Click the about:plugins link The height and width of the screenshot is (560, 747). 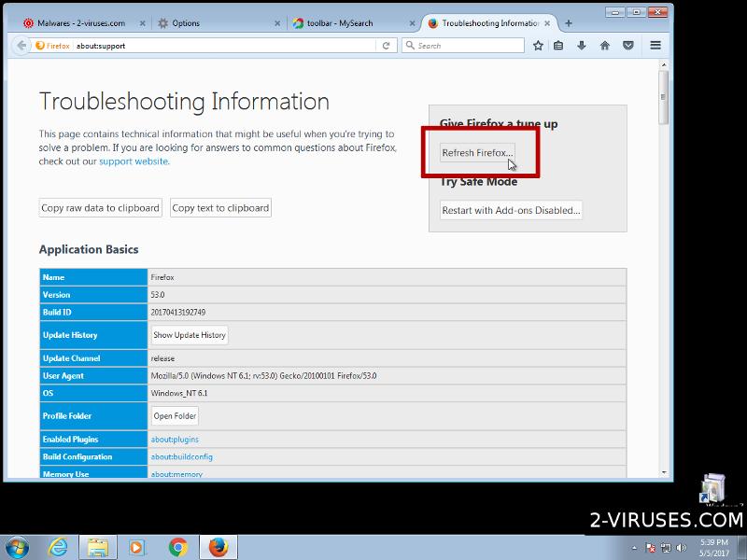coord(175,440)
